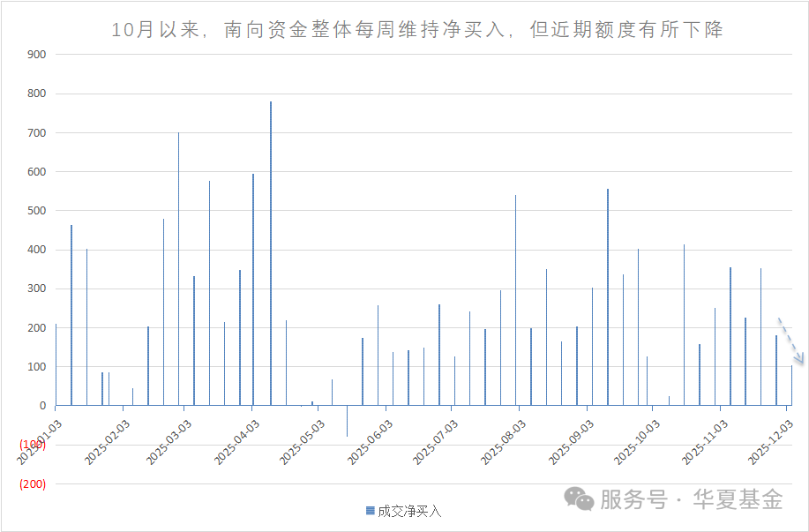Click the 2025-11-03 date label

[705, 443]
